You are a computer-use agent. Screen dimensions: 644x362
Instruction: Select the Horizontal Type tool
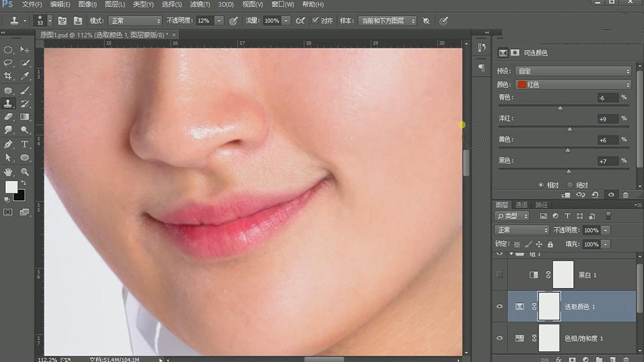25,144
